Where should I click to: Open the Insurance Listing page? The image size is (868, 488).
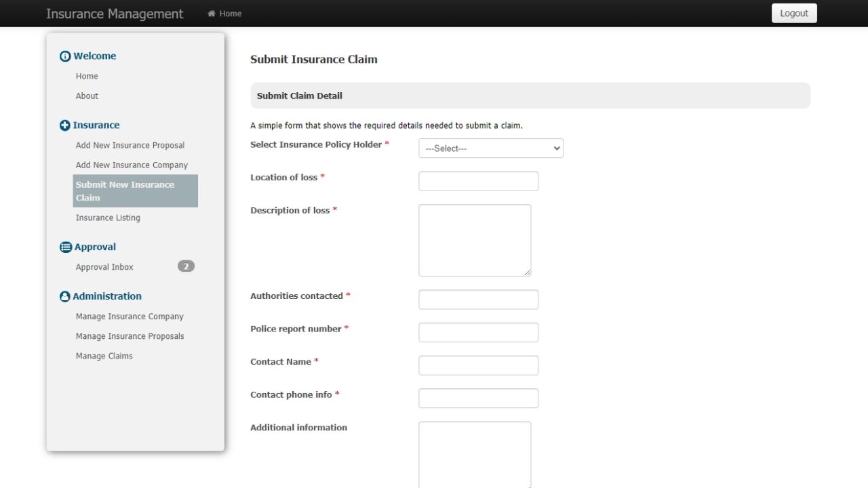[108, 218]
